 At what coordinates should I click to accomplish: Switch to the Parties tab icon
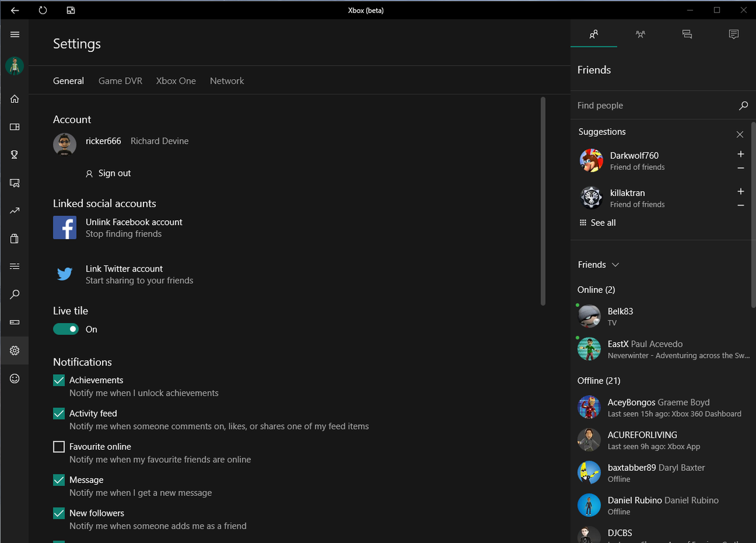[640, 34]
